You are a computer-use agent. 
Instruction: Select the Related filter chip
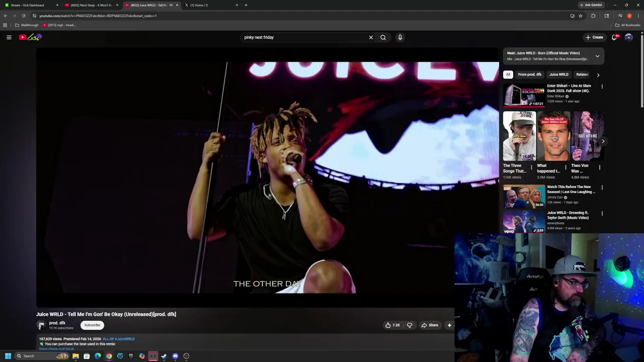click(x=582, y=74)
